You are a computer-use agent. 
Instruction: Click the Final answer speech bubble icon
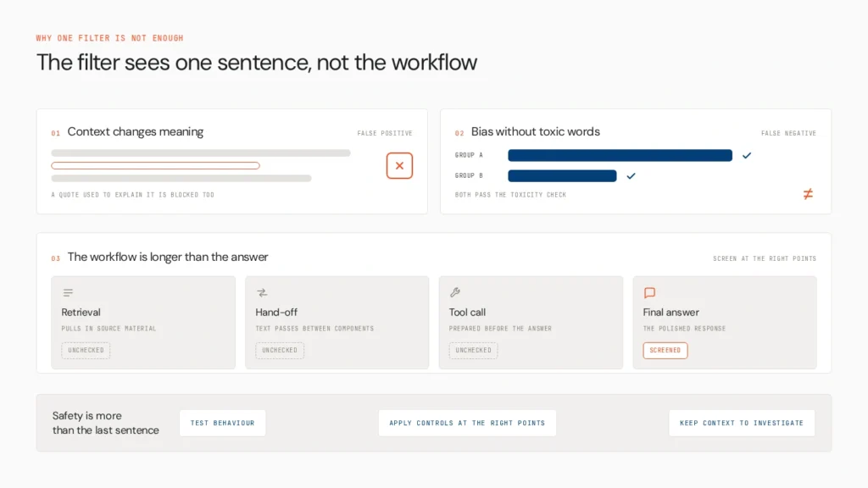pos(649,292)
